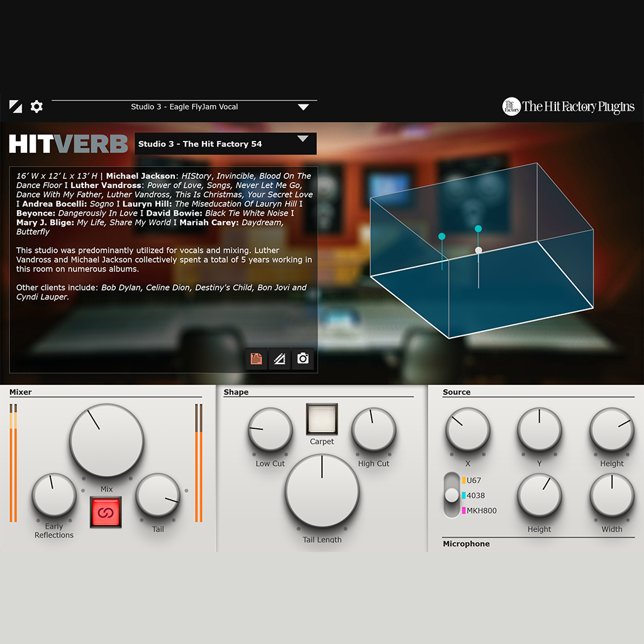Show the room dimensions ruler icon
The width and height of the screenshot is (644, 644).
pos(280,358)
